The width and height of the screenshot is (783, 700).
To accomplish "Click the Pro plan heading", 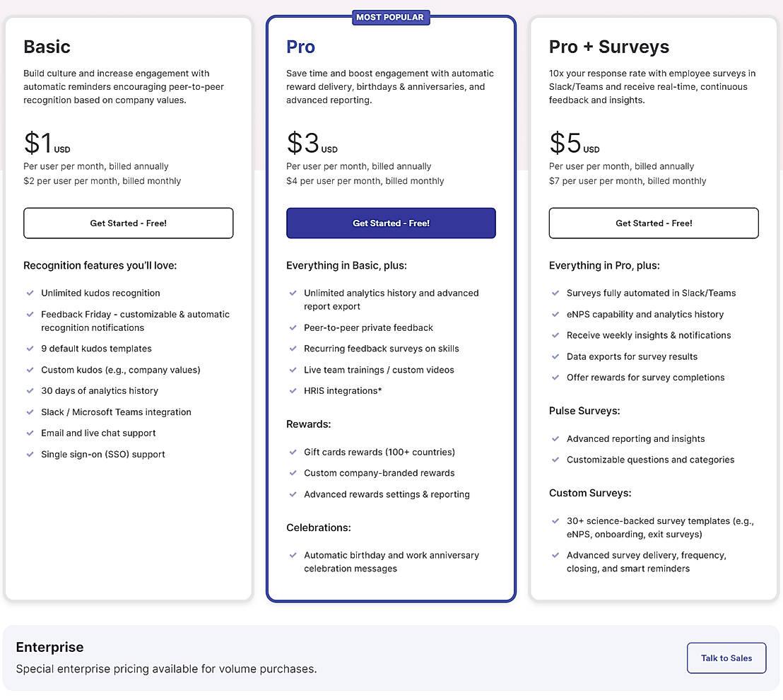I will pyautogui.click(x=300, y=47).
